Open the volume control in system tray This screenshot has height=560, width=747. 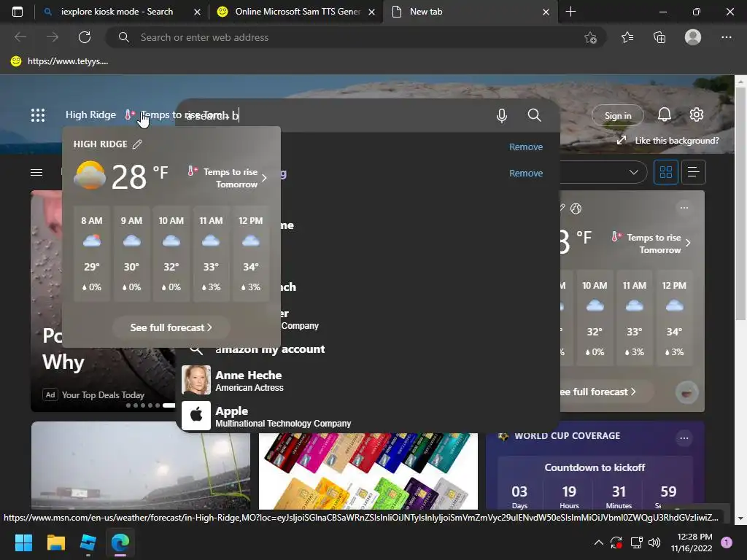pos(654,542)
